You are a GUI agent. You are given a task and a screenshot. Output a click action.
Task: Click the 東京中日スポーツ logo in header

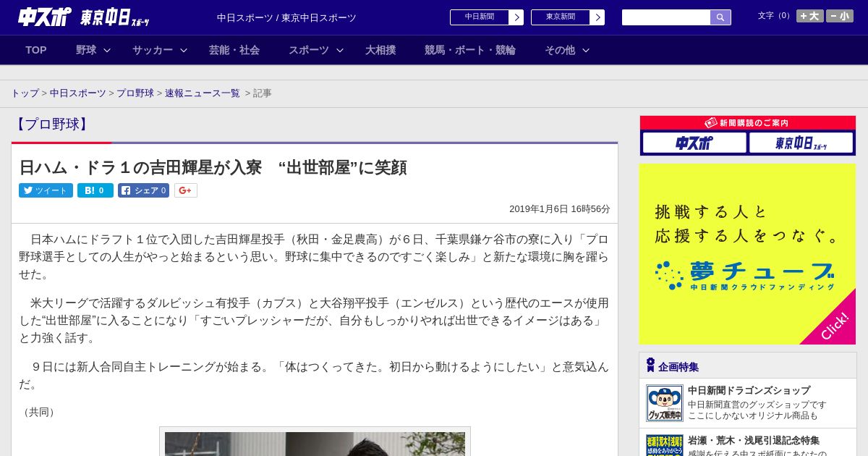pyautogui.click(x=115, y=17)
